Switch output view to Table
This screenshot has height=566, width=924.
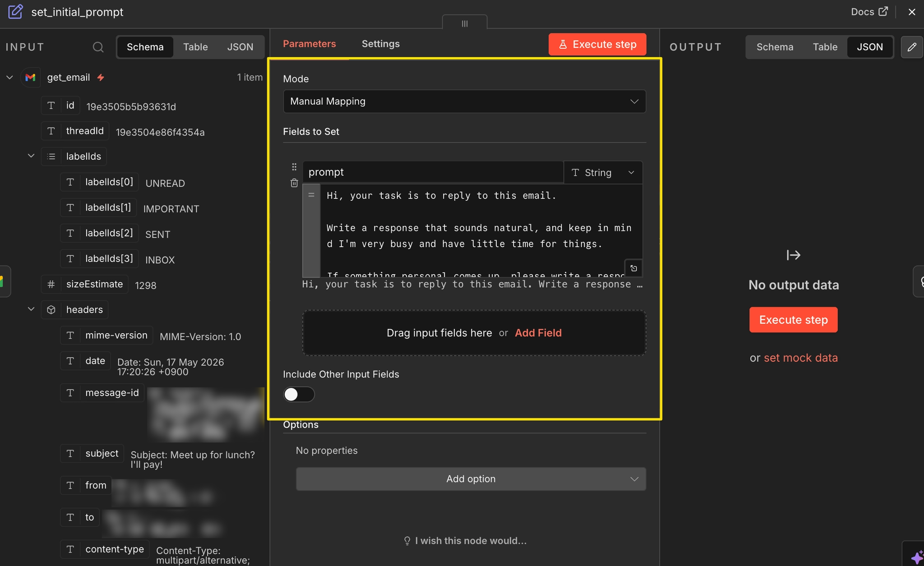825,47
